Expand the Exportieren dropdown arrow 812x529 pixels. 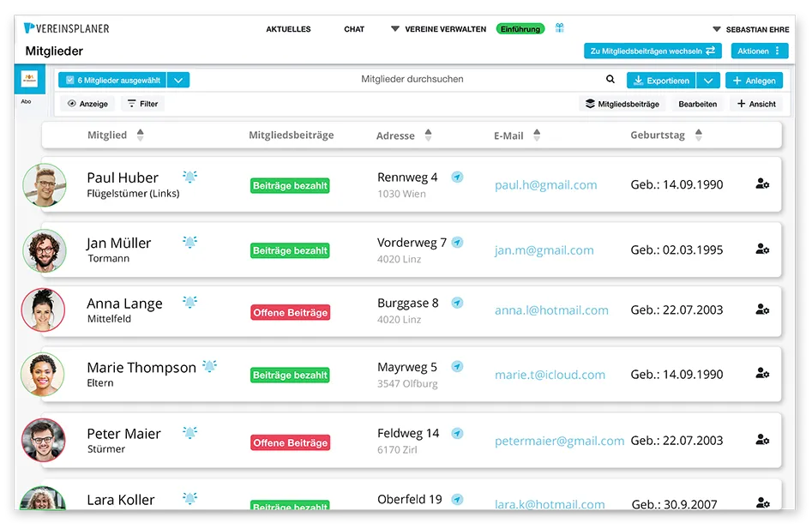click(x=708, y=81)
